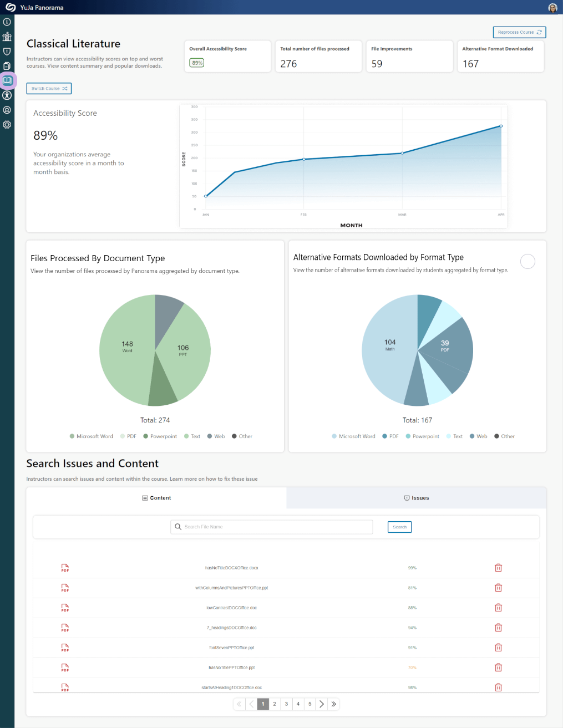The image size is (563, 728).
Task: Select the Content tab
Action: pos(156,498)
